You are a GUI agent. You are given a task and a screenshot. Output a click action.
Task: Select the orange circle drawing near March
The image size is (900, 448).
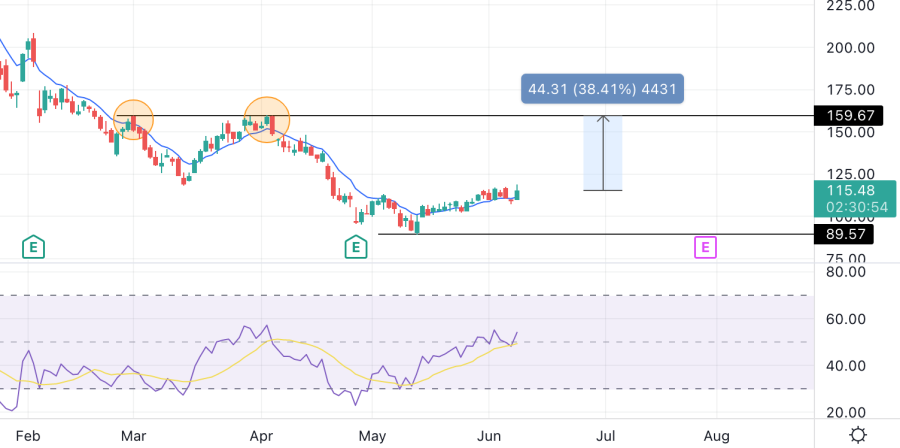(x=133, y=120)
